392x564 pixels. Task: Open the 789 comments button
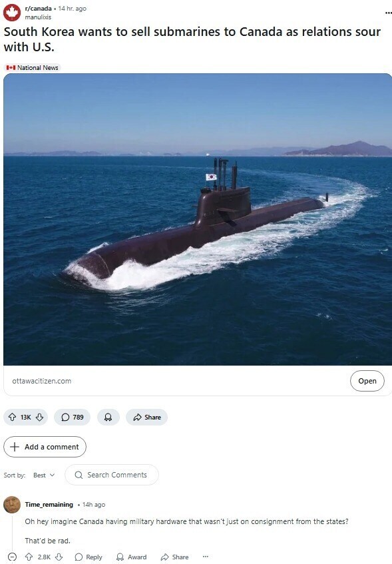(72, 418)
